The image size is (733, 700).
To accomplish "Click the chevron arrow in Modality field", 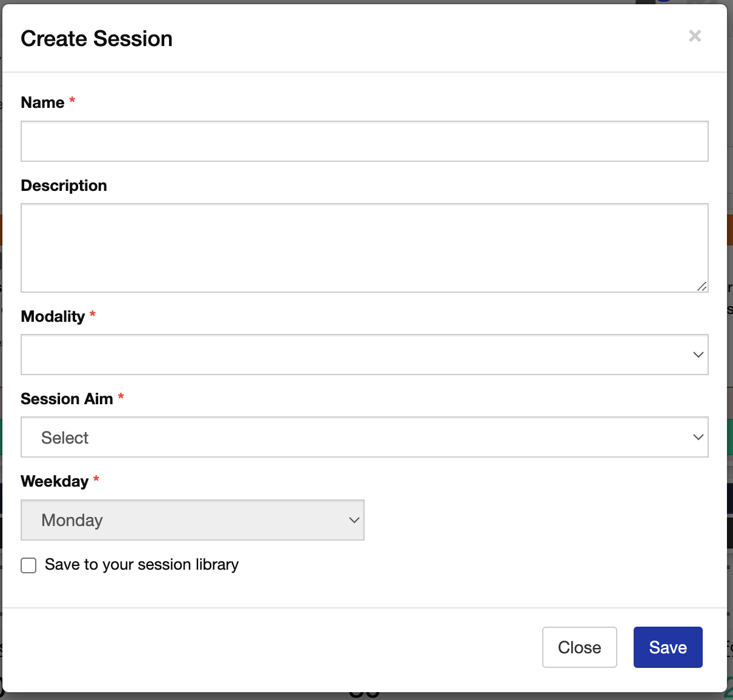I will click(698, 355).
